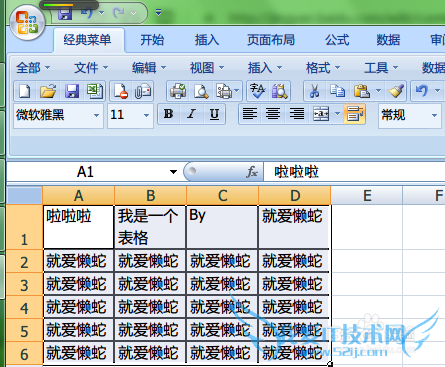This screenshot has height=367, width=445.
Task: Expand the Name Box dropdown arrow
Action: [173, 172]
